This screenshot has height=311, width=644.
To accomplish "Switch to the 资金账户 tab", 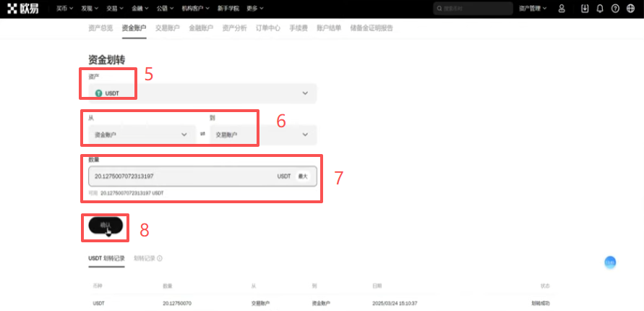I will click(134, 28).
